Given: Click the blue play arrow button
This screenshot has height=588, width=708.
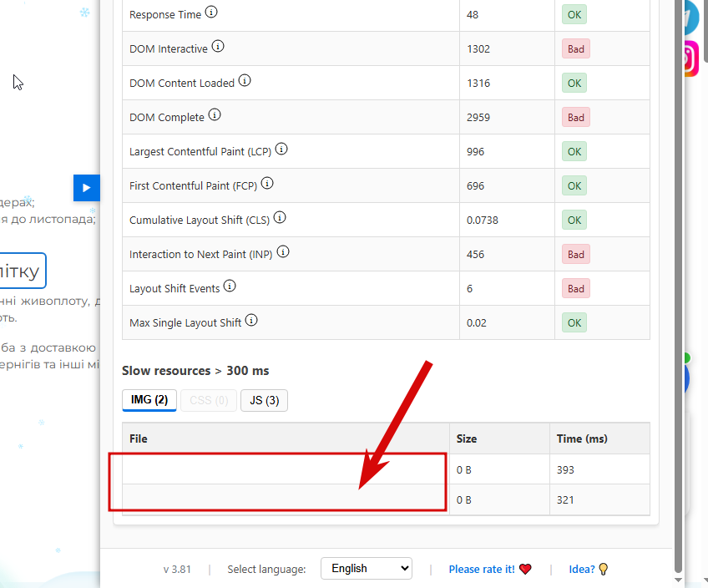Looking at the screenshot, I should click(87, 188).
